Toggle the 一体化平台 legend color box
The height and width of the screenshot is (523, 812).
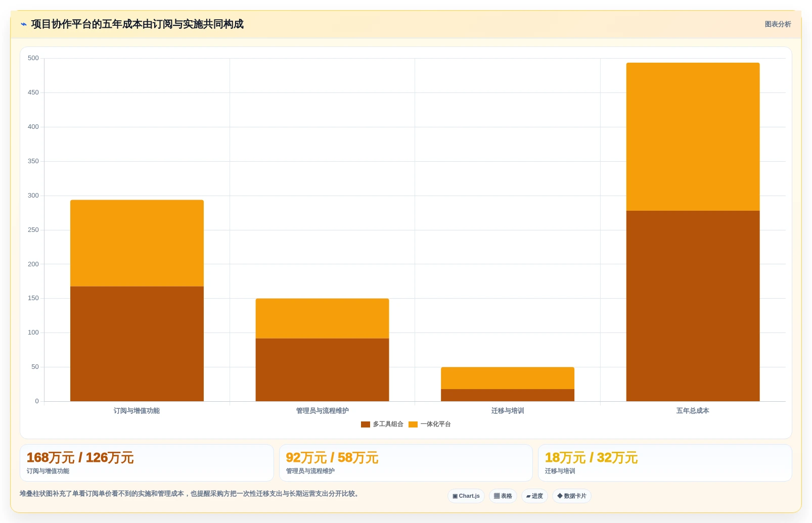point(413,424)
